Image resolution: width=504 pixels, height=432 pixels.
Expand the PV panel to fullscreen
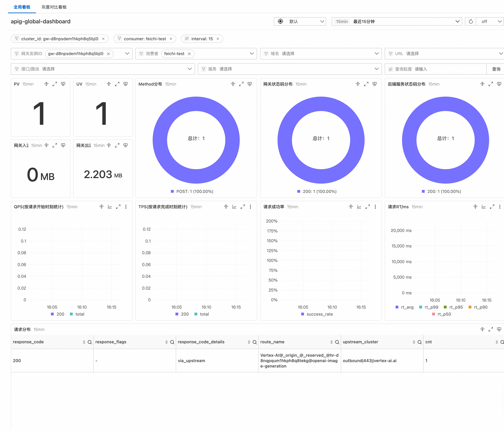pos(55,84)
